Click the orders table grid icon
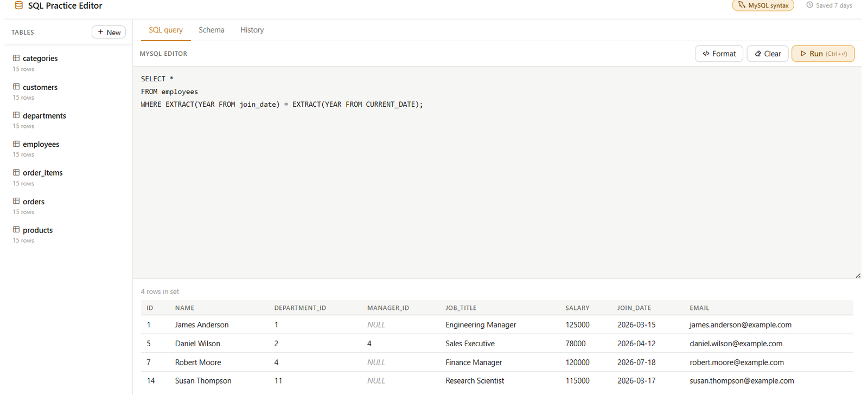Screen dimensions: 868x395 tap(16, 201)
